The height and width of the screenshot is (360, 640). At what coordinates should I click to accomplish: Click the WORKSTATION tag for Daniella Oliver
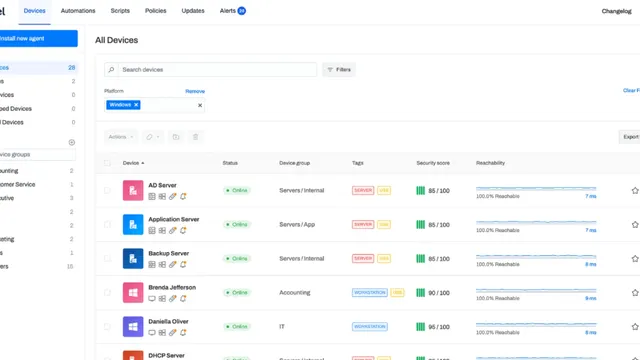tap(370, 327)
